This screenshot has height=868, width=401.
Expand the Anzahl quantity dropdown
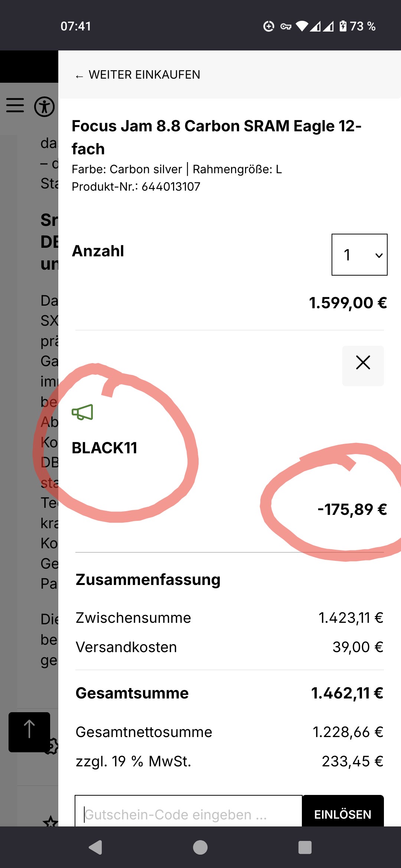(x=359, y=255)
